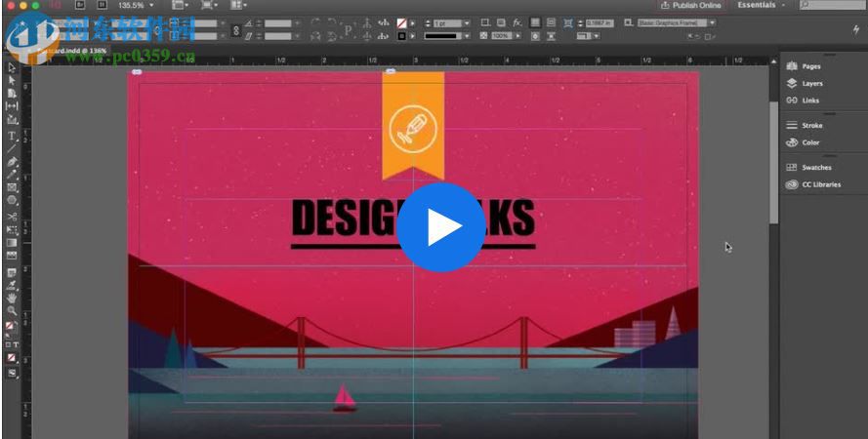Open the stroke weight 1 pt dropdown
868x439 pixels.
click(468, 23)
